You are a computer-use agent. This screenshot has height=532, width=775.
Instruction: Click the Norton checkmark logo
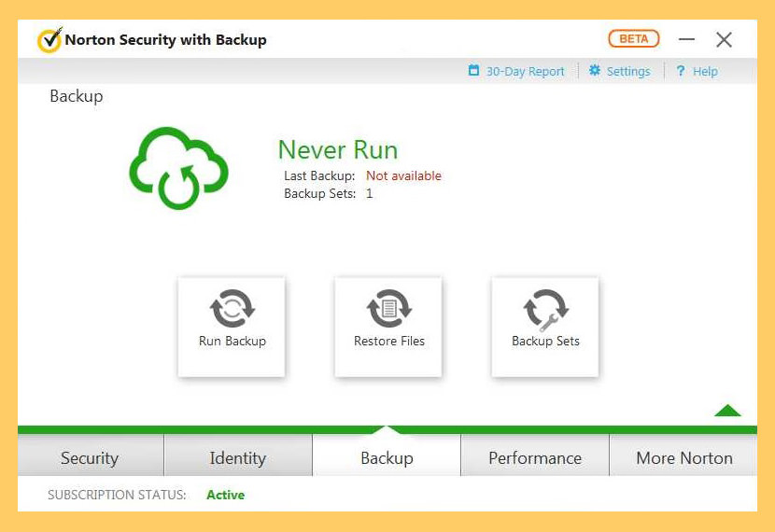coord(49,40)
